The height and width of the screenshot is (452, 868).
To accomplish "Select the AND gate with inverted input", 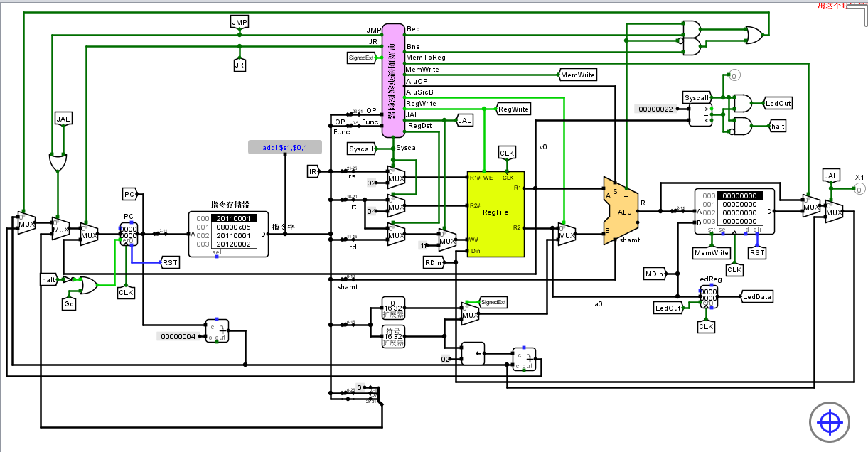I will tap(691, 46).
